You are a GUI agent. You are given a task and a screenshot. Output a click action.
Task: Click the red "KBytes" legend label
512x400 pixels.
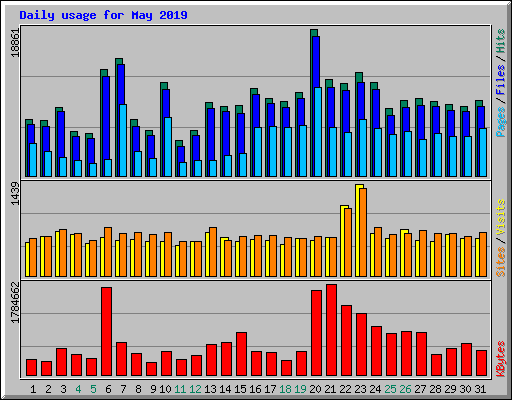pos(500,359)
